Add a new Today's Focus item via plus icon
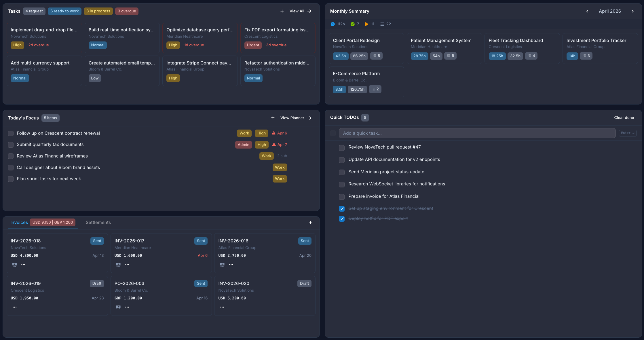 (x=273, y=118)
